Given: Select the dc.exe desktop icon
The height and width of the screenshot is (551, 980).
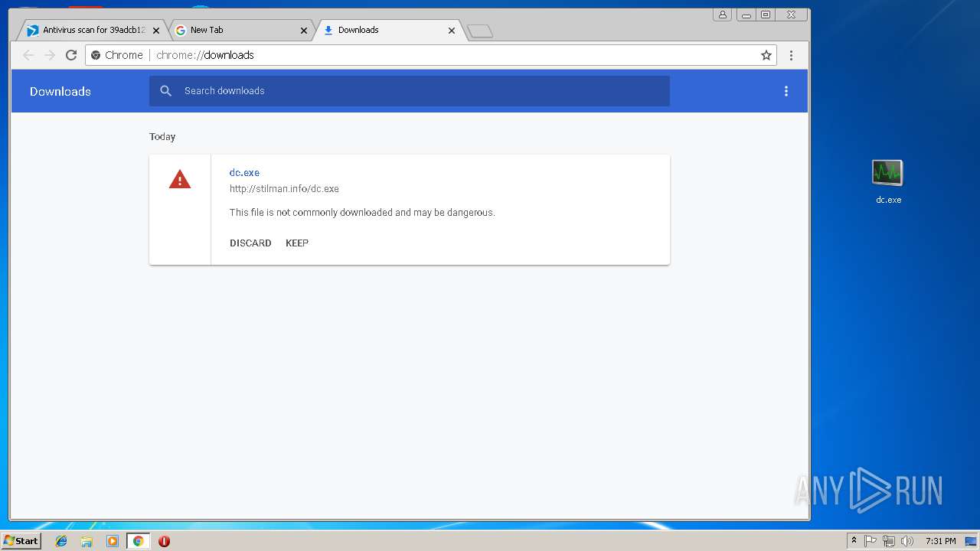Looking at the screenshot, I should click(x=888, y=182).
